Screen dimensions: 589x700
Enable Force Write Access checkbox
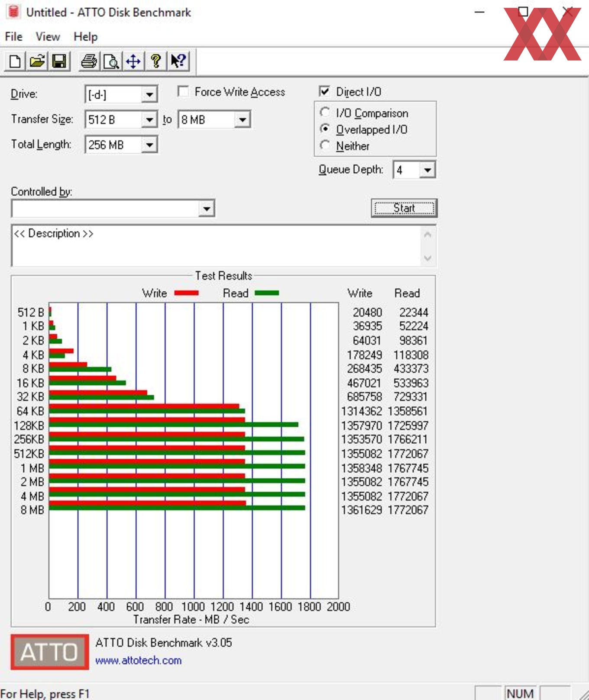click(183, 92)
